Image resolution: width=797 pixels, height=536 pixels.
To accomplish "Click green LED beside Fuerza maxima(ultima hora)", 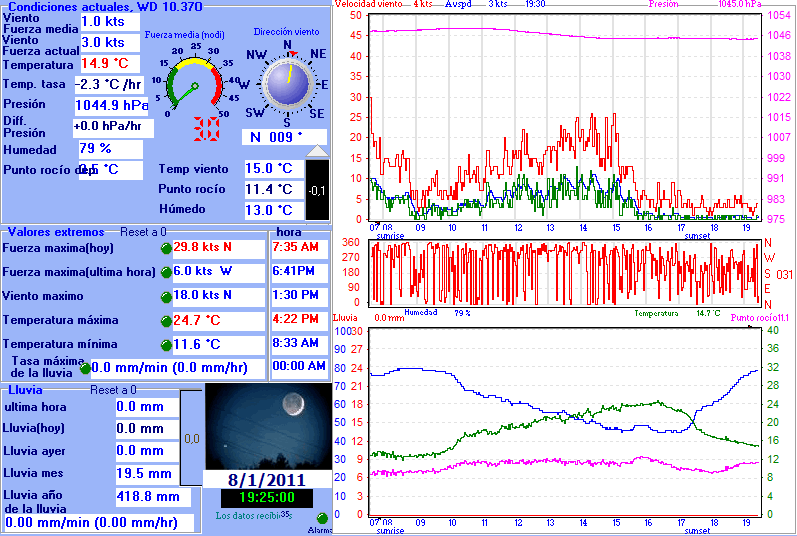I will coord(166,273).
